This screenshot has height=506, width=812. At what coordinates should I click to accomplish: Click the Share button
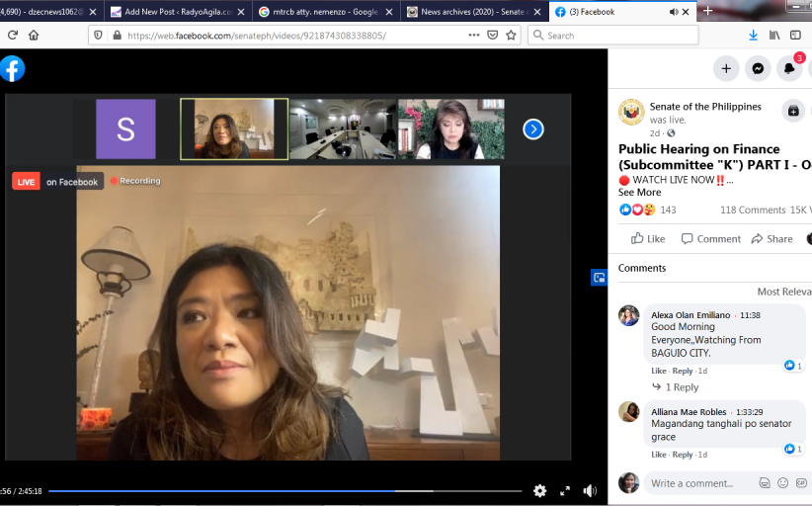pyautogui.click(x=771, y=238)
